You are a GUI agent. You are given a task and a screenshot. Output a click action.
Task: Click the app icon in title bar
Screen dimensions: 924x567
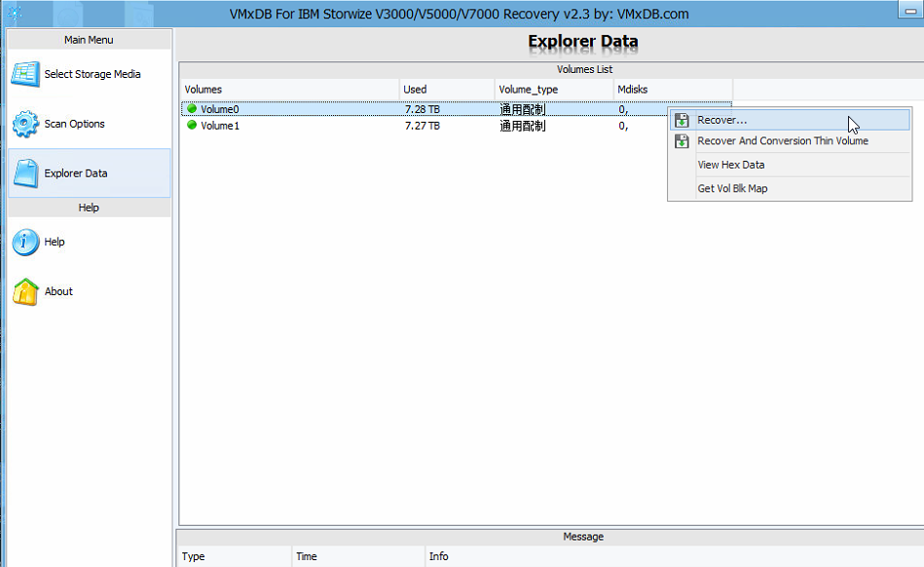15,13
